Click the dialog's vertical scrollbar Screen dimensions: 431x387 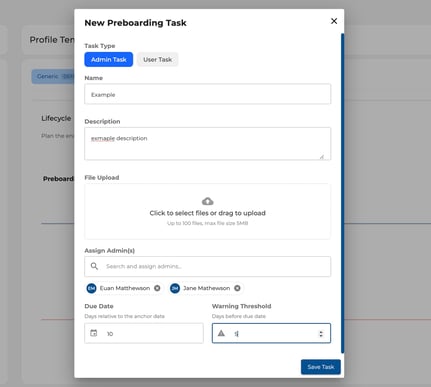(342, 193)
